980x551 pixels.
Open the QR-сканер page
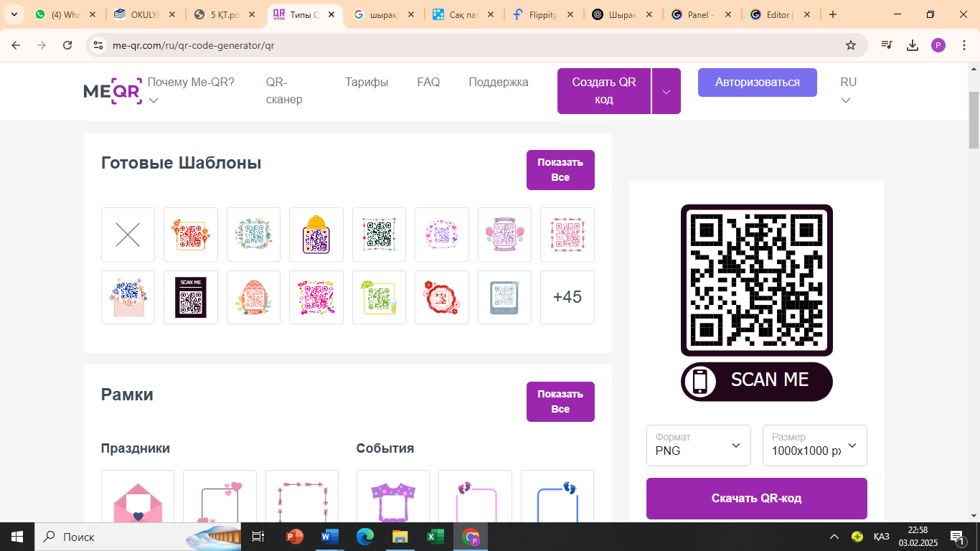point(284,91)
